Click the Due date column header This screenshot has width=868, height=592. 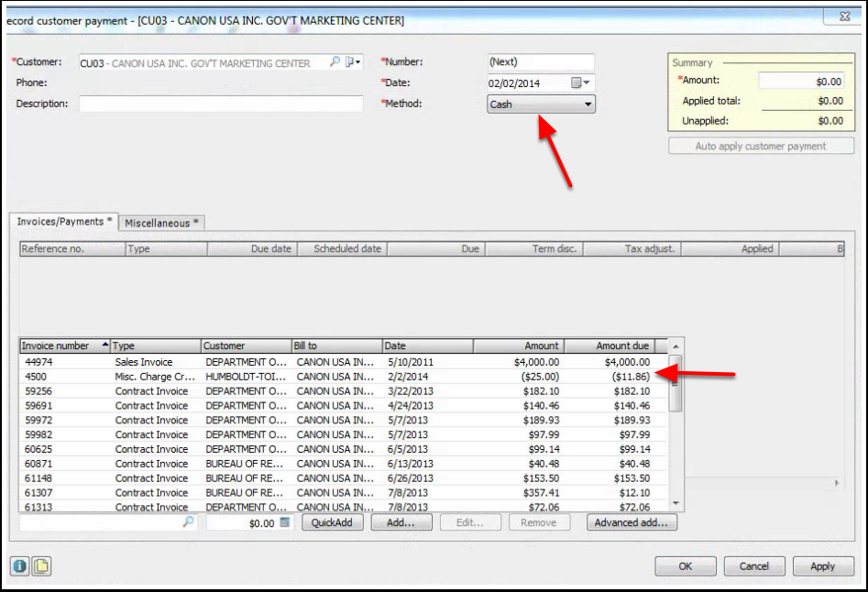point(252,249)
